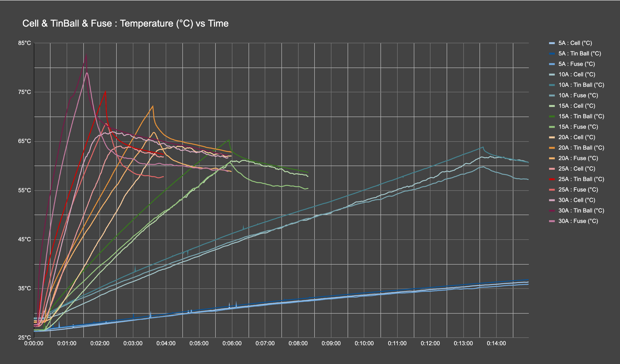Click the '30A : Tin Ball (°C)' legend label
This screenshot has height=364, width=620.
click(x=581, y=211)
